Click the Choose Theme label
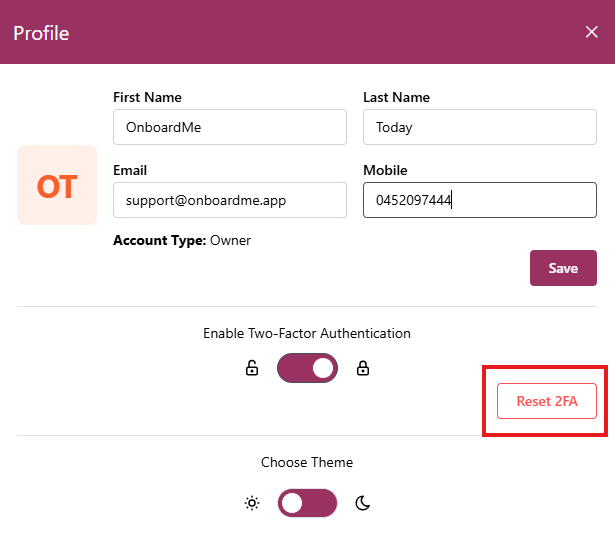Image resolution: width=615 pixels, height=554 pixels. (x=307, y=462)
